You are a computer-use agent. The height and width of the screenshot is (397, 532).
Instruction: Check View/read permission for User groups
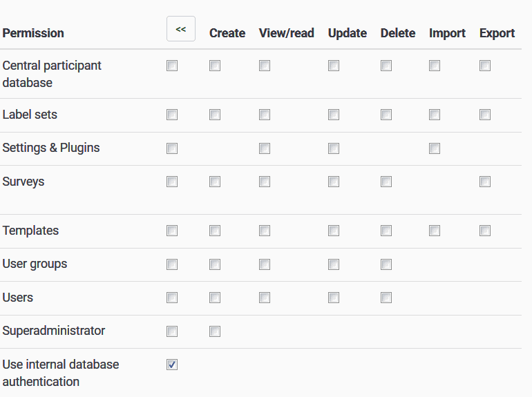tap(265, 264)
